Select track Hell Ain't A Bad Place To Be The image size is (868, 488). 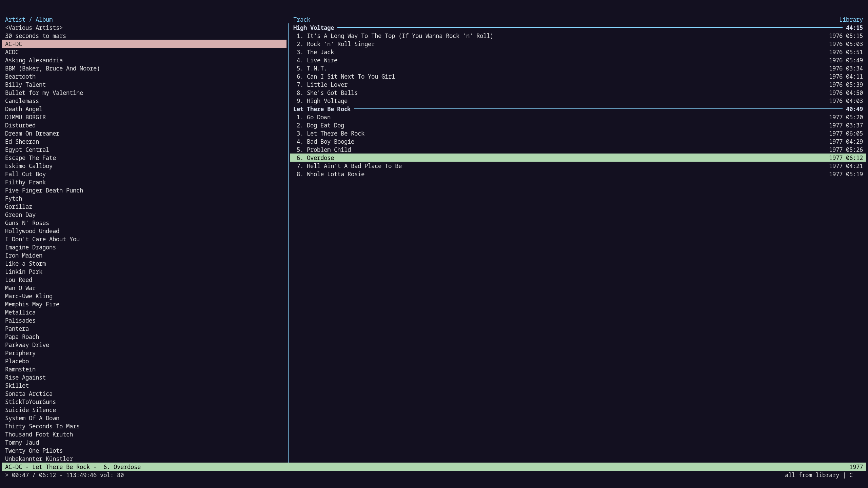tap(354, 166)
